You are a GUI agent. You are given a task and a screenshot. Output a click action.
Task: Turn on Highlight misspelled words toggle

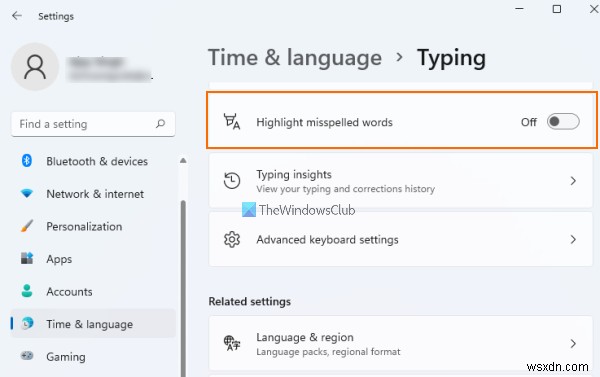click(563, 122)
